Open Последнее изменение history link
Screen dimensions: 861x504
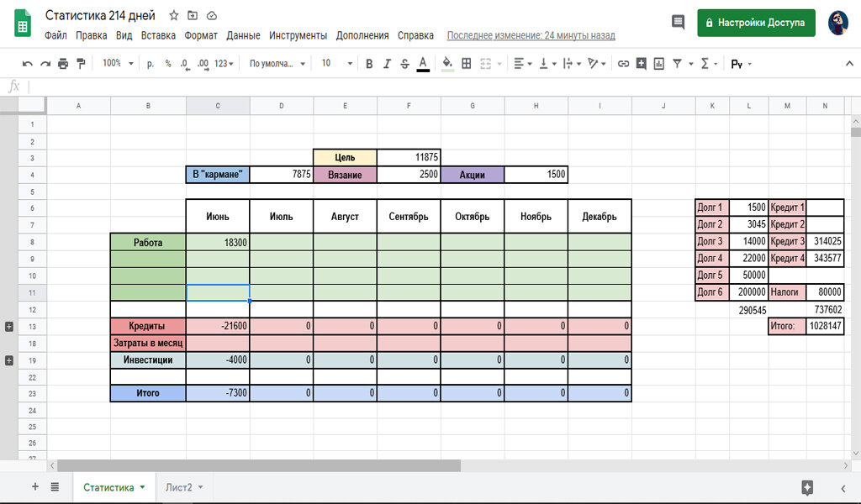click(x=531, y=35)
